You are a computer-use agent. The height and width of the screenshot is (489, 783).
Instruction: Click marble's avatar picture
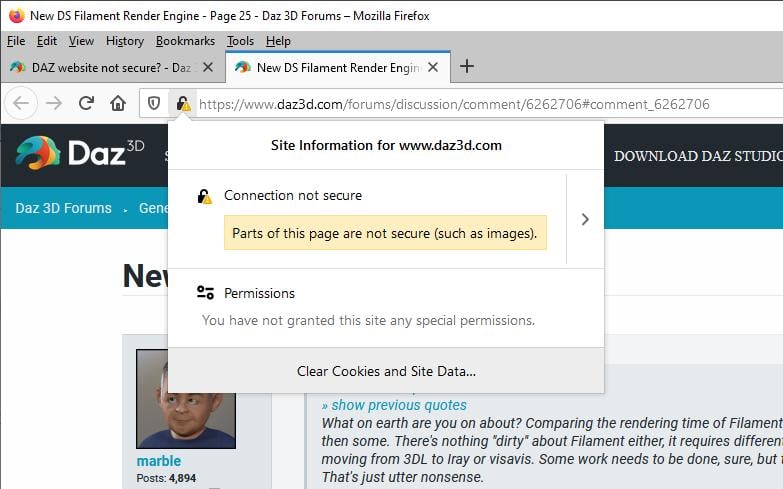(x=185, y=398)
